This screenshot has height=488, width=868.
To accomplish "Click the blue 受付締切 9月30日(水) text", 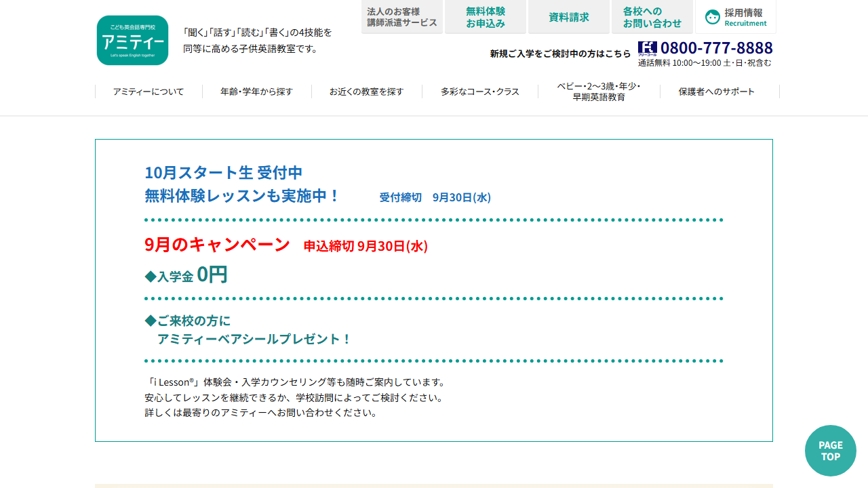I will point(435,197).
